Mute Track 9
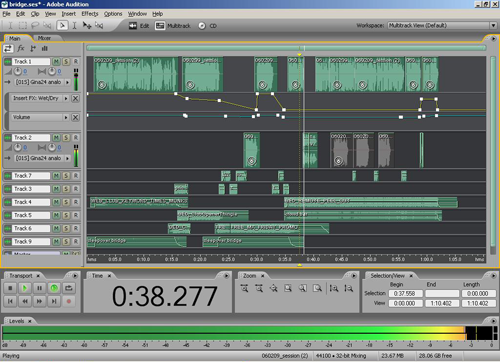This screenshot has height=362, width=500. pyautogui.click(x=56, y=241)
